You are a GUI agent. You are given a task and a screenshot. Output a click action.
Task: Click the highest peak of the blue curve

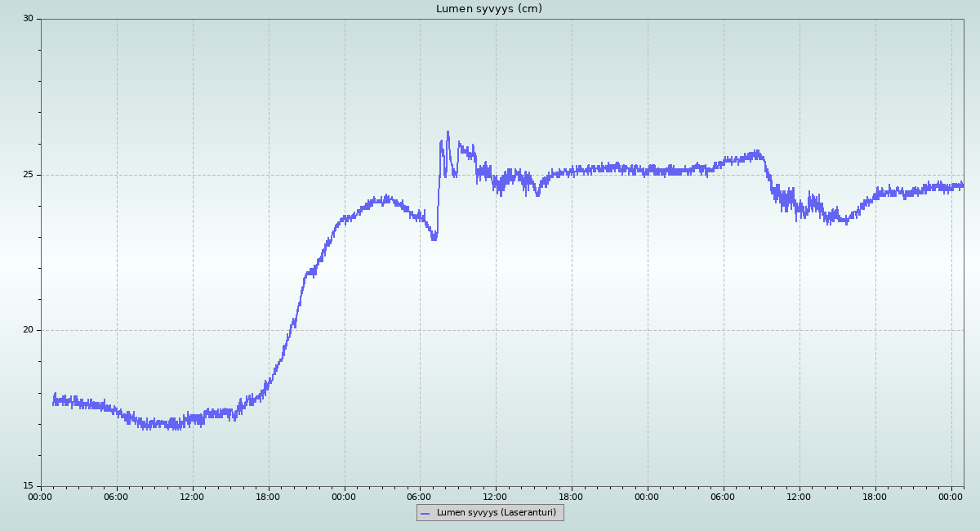click(448, 132)
